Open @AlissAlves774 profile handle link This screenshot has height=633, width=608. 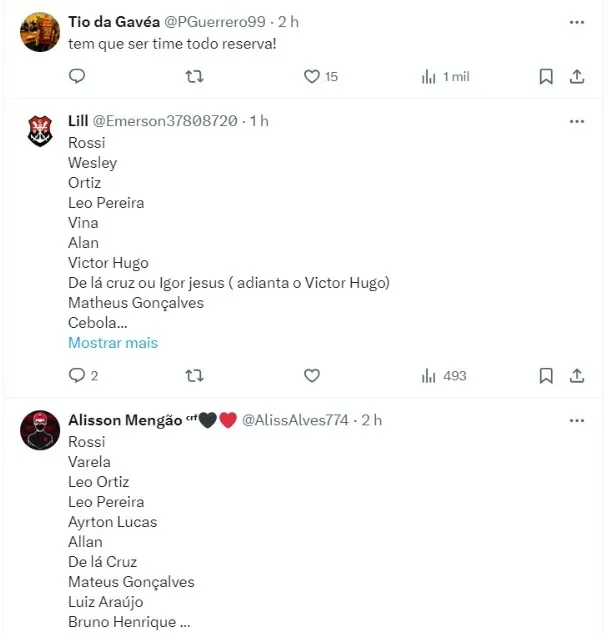[x=296, y=421]
